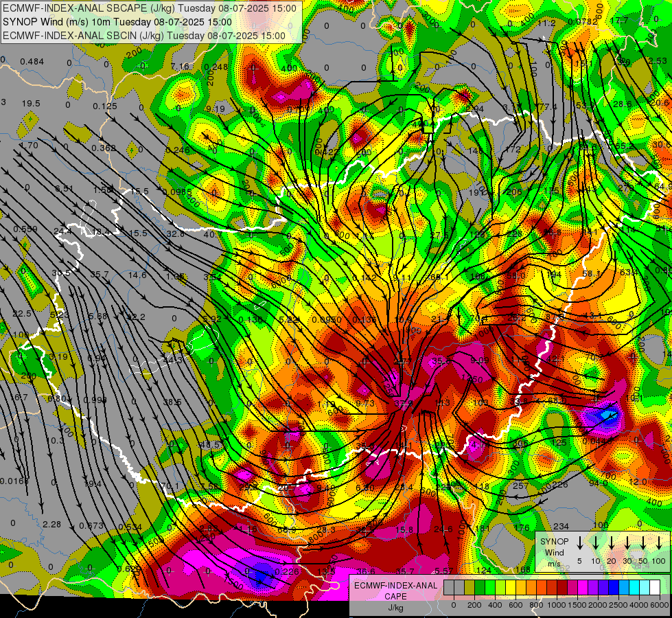Click the map value 10.3
The height and width of the screenshot is (618, 672).
[x=54, y=440]
